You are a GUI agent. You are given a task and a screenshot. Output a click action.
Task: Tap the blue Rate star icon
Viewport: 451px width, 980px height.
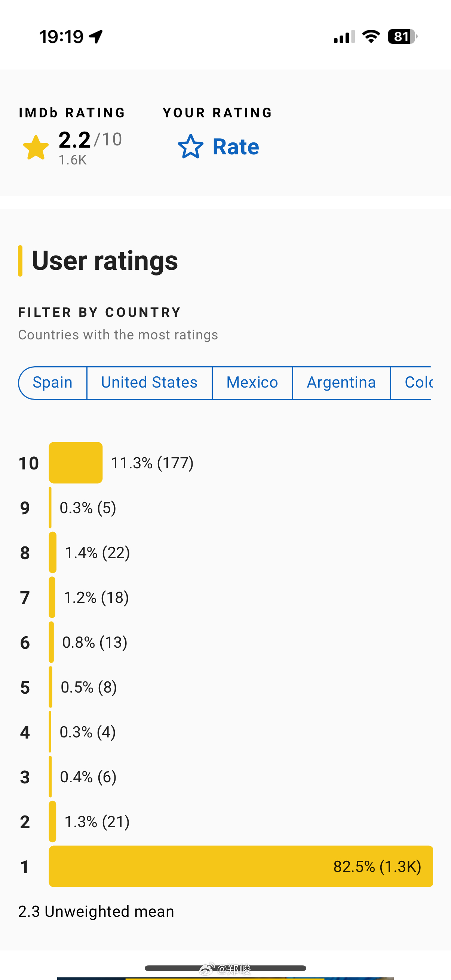point(190,147)
